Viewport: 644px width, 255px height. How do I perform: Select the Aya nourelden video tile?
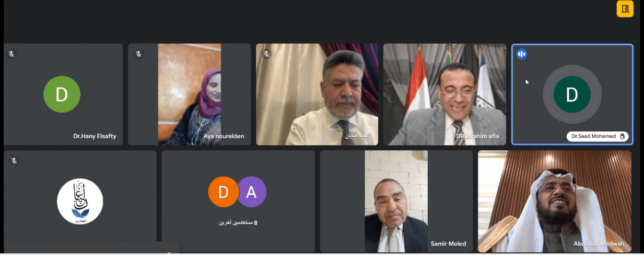coord(190,94)
